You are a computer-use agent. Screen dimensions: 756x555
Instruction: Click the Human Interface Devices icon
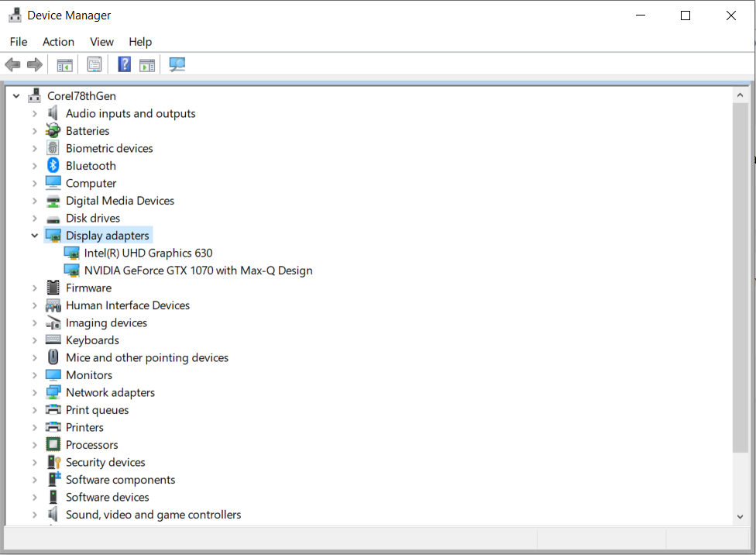click(53, 305)
